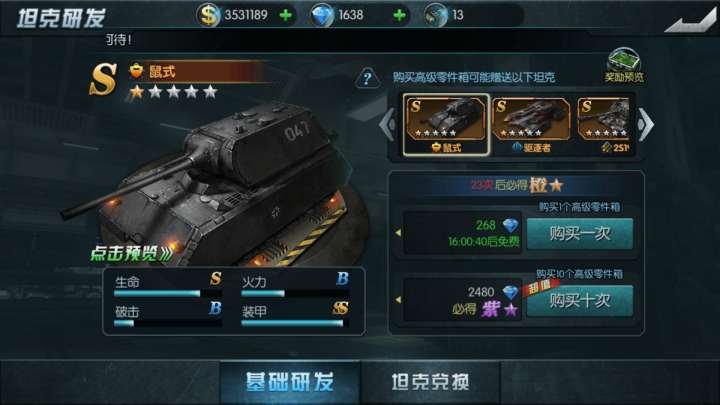Click the blue diamond currency icon
This screenshot has height=405, width=720.
[x=321, y=15]
